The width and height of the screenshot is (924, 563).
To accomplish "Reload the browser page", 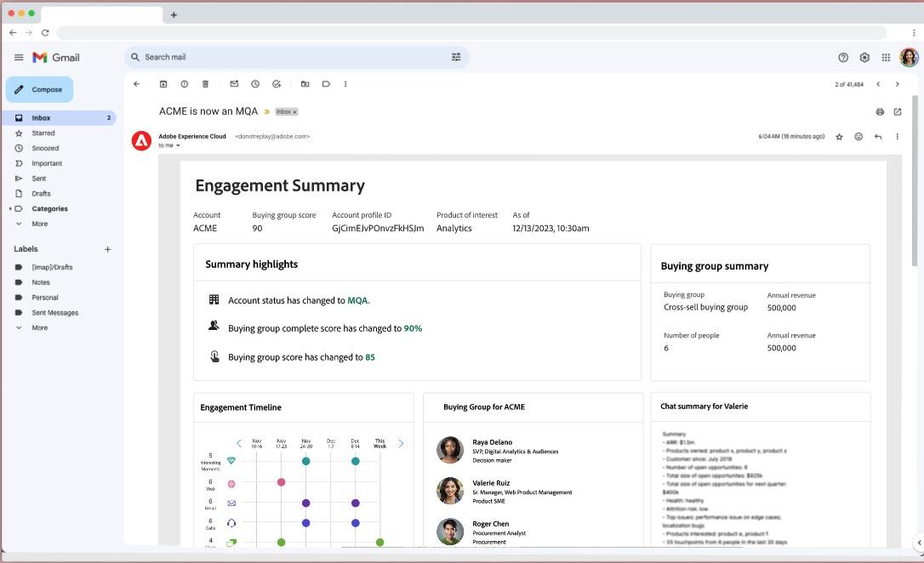I will click(x=45, y=32).
